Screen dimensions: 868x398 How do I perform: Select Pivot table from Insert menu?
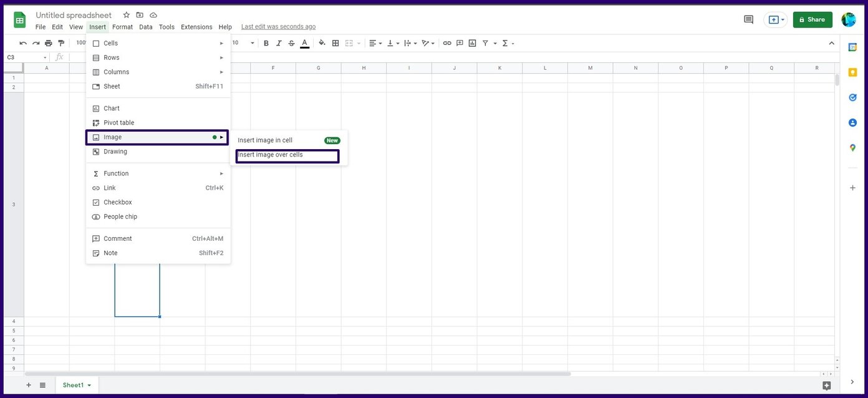(x=158, y=123)
